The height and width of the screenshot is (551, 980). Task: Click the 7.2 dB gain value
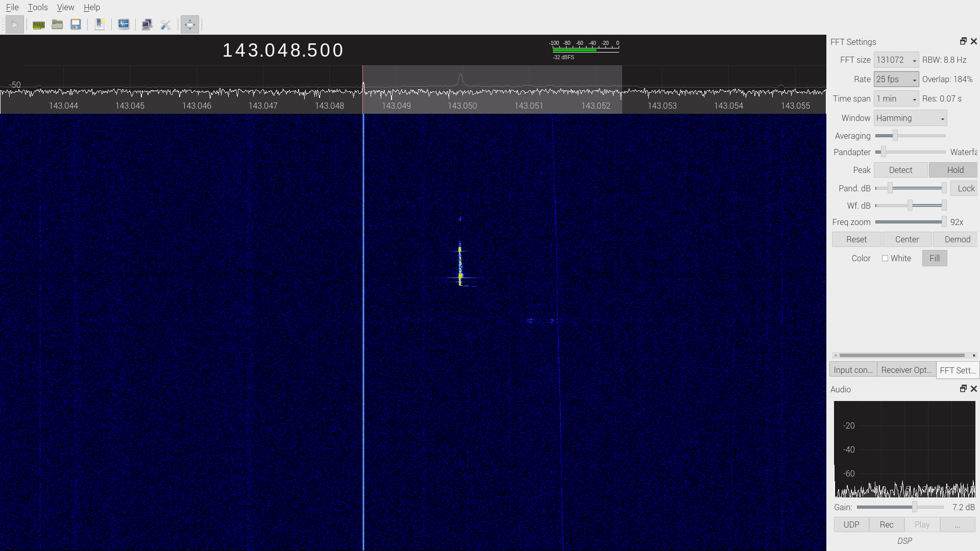pos(964,507)
